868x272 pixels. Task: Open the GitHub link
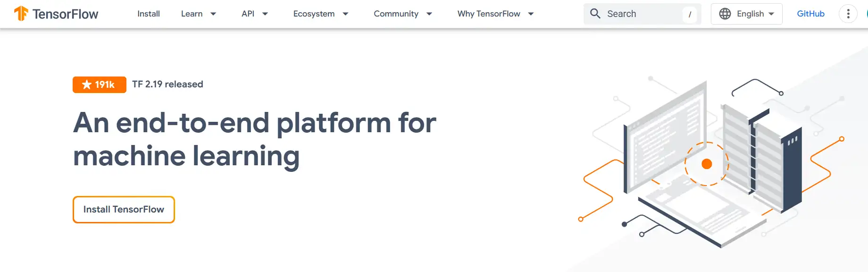810,14
